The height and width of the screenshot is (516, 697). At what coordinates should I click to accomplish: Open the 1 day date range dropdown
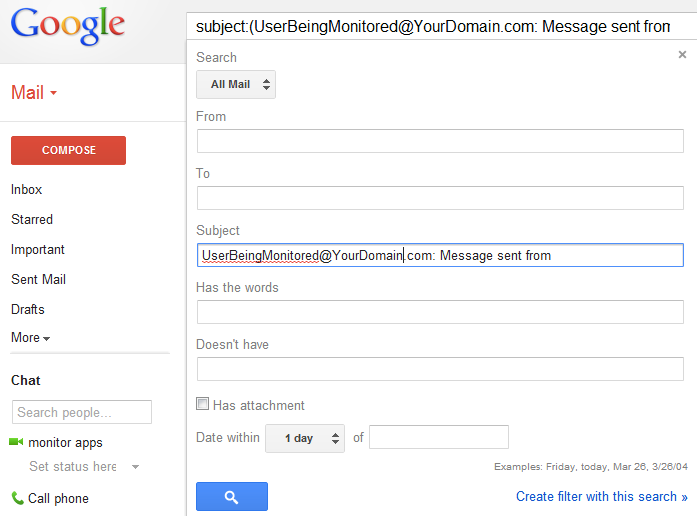tap(304, 438)
